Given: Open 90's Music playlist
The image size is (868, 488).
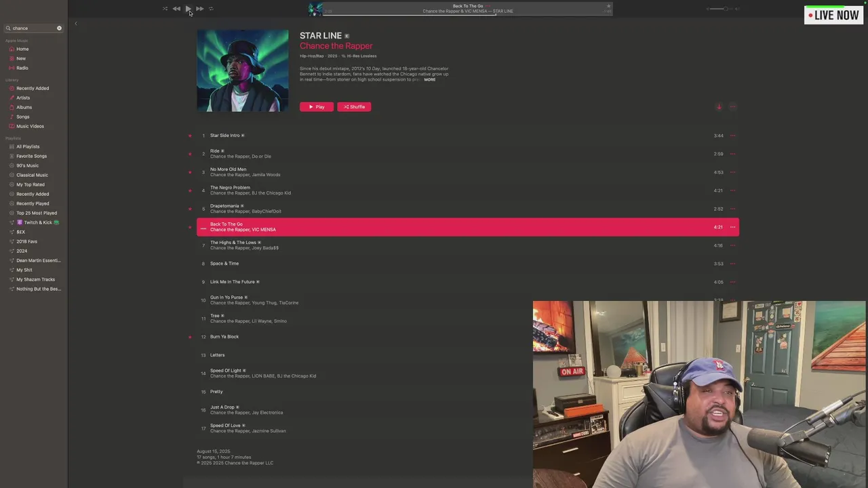Looking at the screenshot, I should click(27, 165).
